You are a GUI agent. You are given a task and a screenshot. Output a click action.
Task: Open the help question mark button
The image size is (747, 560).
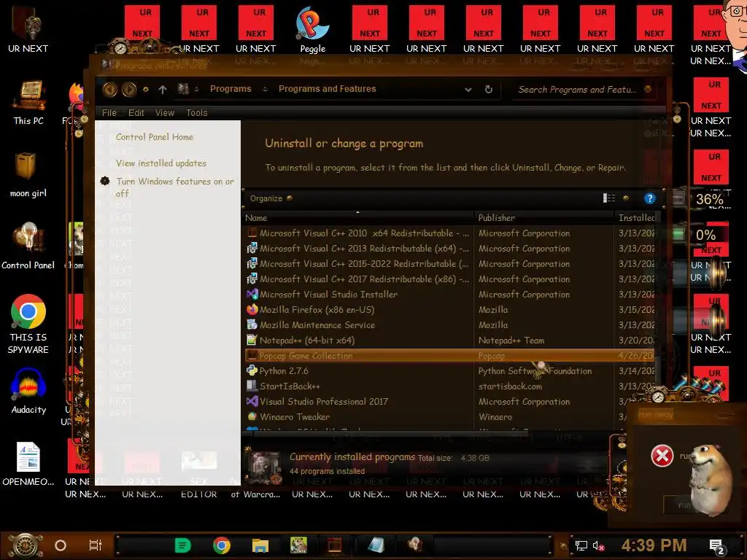[649, 198]
